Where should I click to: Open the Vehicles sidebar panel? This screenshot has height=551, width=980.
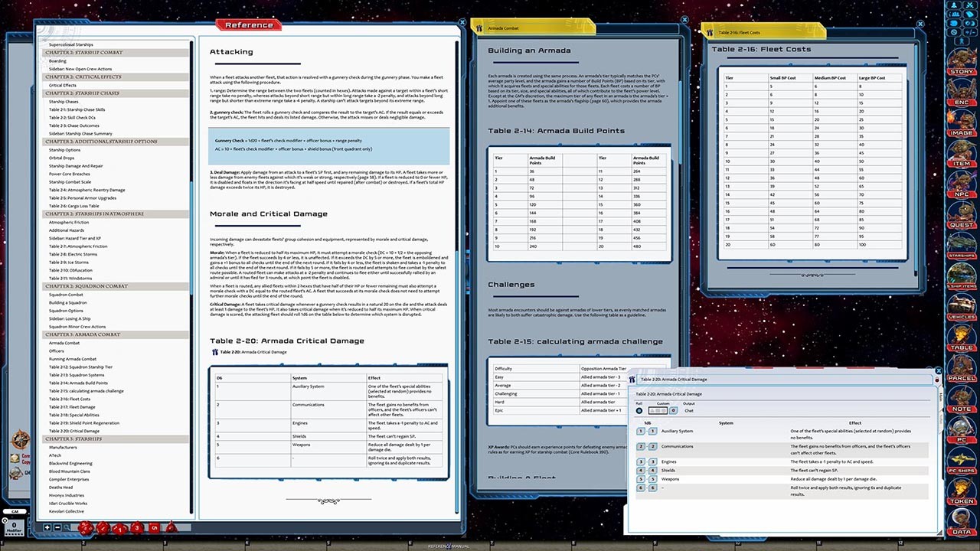click(962, 315)
